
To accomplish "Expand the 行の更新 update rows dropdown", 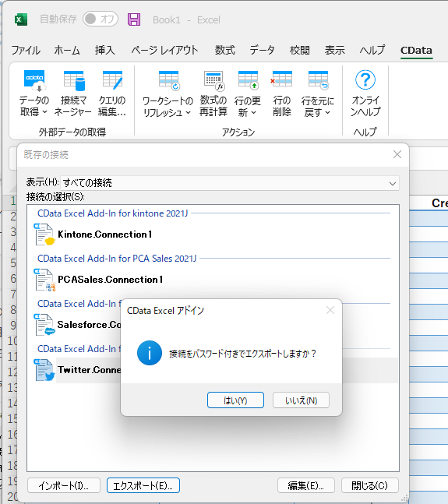I will [x=253, y=112].
